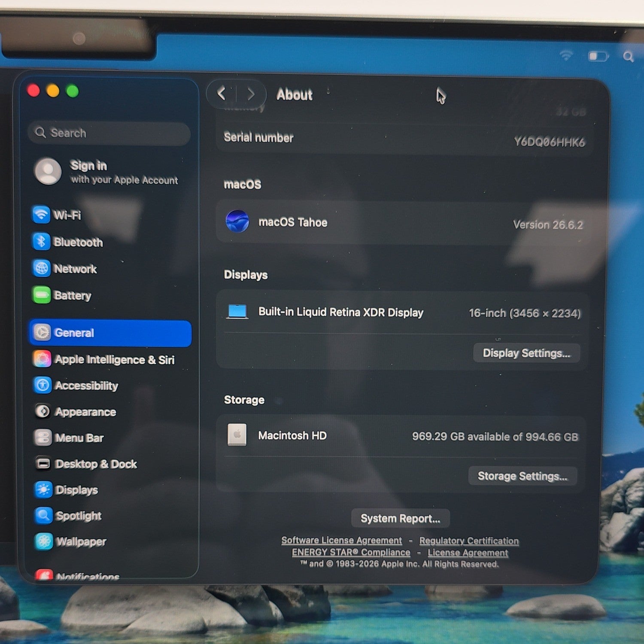Image resolution: width=644 pixels, height=644 pixels.
Task: Open the Regulatory Certification link
Action: pyautogui.click(x=469, y=541)
